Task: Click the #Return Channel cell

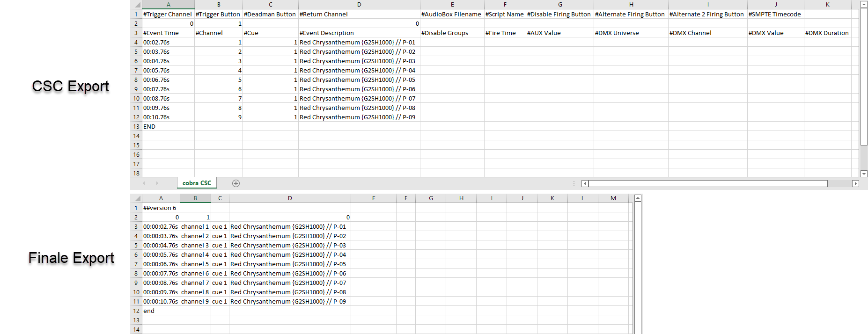Action: (x=359, y=15)
